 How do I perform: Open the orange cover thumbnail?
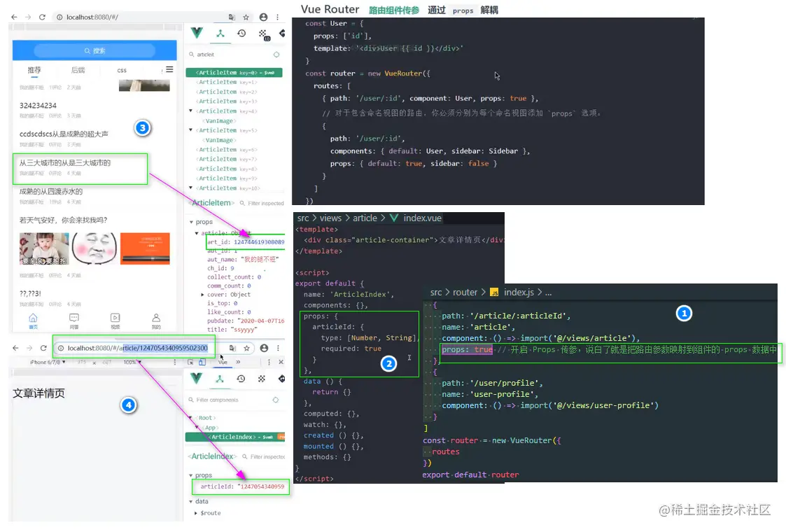(145, 248)
